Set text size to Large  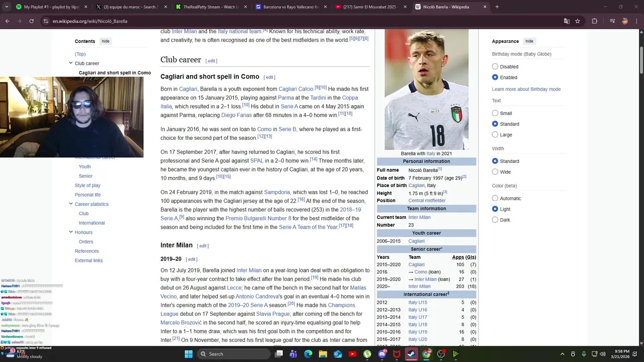(495, 135)
